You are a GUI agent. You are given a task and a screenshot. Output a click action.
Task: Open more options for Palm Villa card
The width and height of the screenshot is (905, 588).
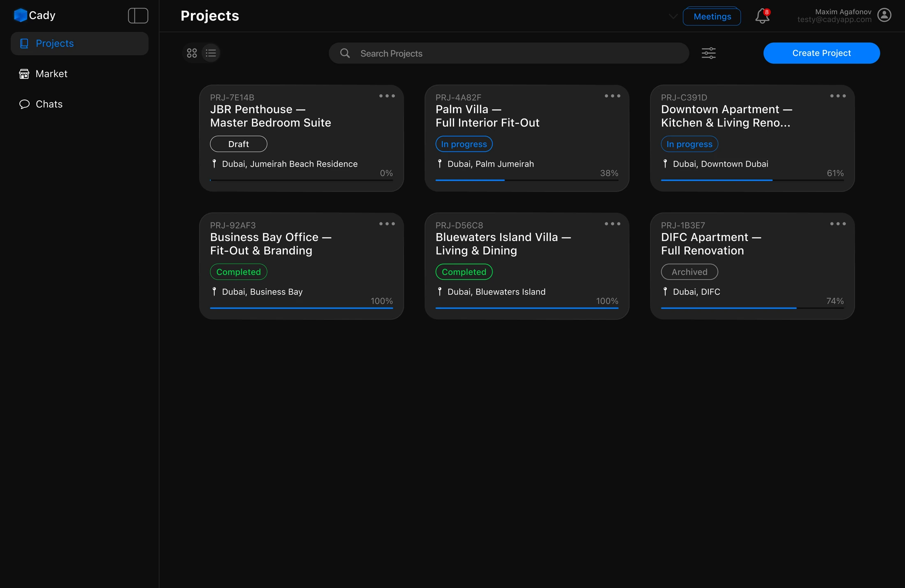(612, 96)
